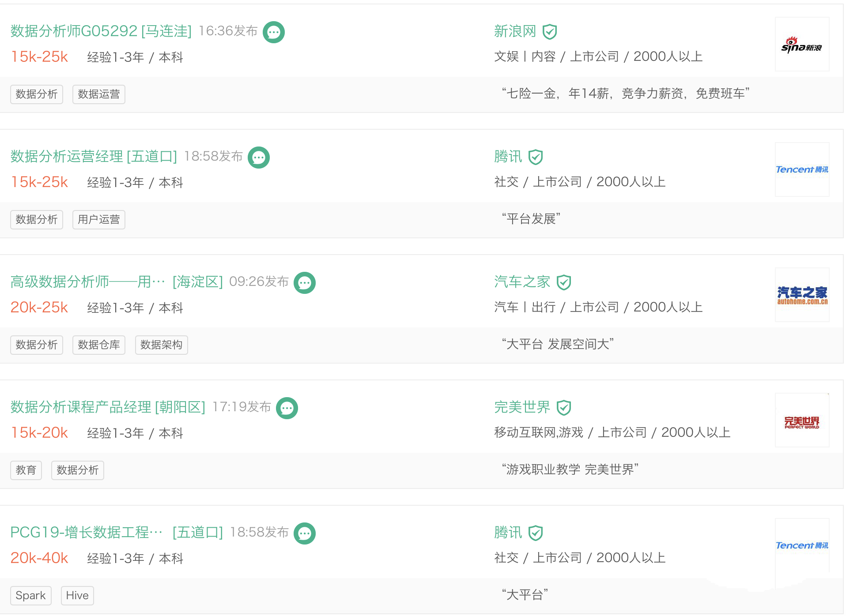Open autohome 汽车之家 logo thumbnail
Screen dimensions: 846x616
pos(802,295)
